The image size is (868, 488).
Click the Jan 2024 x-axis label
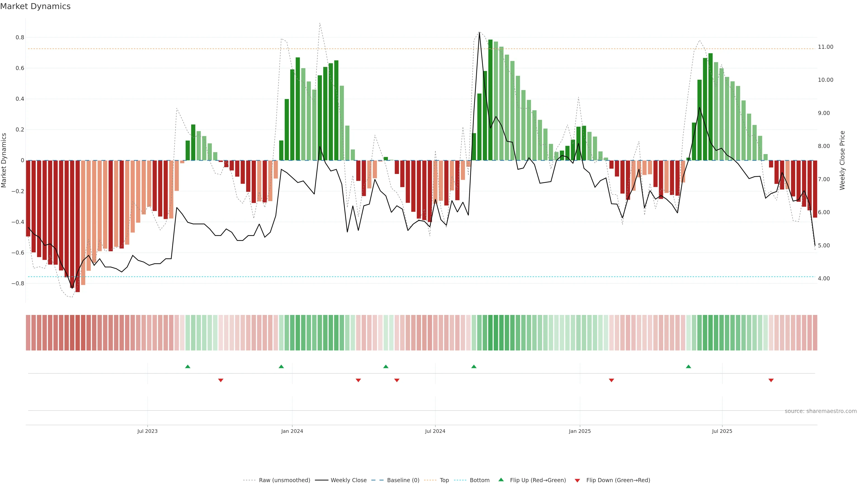(x=292, y=431)
